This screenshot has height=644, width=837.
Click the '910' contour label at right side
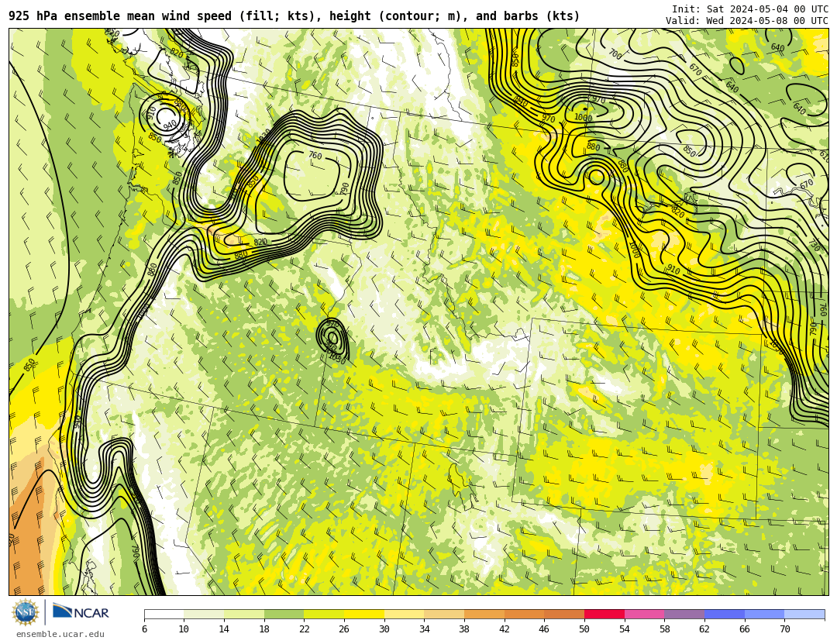click(x=673, y=270)
